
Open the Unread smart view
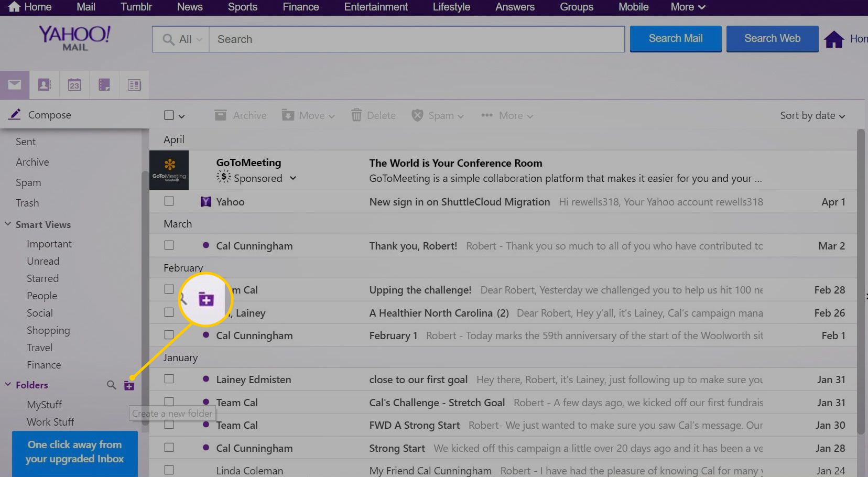[43, 261]
